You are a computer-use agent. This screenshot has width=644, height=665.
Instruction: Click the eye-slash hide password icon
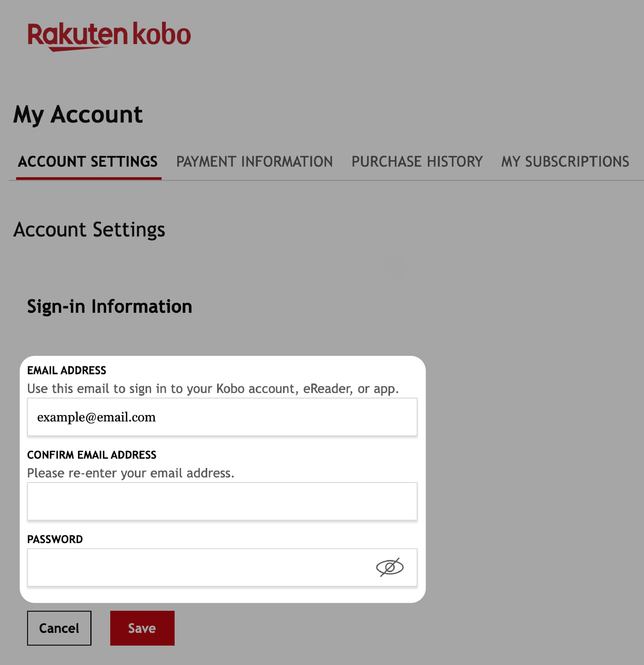pos(390,567)
